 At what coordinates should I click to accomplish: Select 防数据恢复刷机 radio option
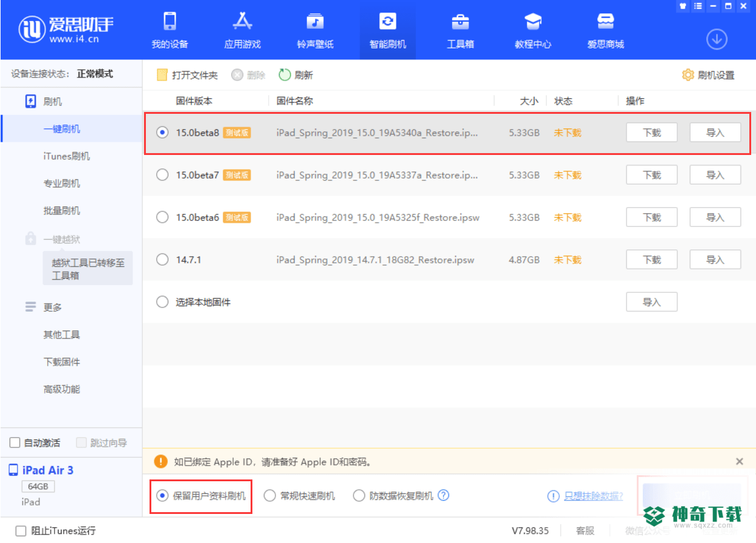click(x=360, y=496)
